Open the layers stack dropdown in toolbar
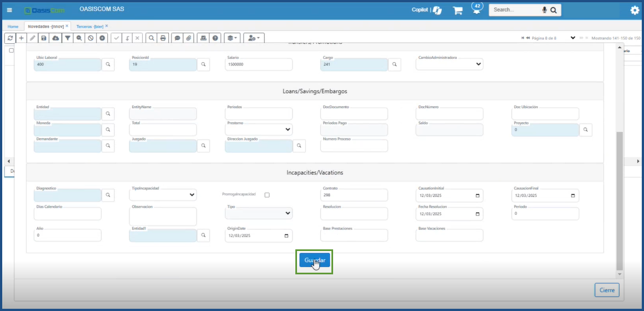 (x=232, y=38)
